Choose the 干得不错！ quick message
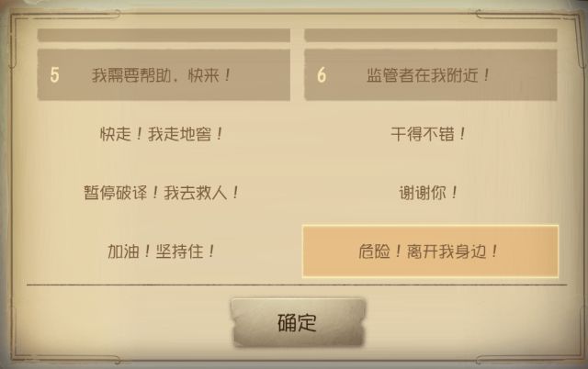The image size is (588, 369). coord(428,134)
